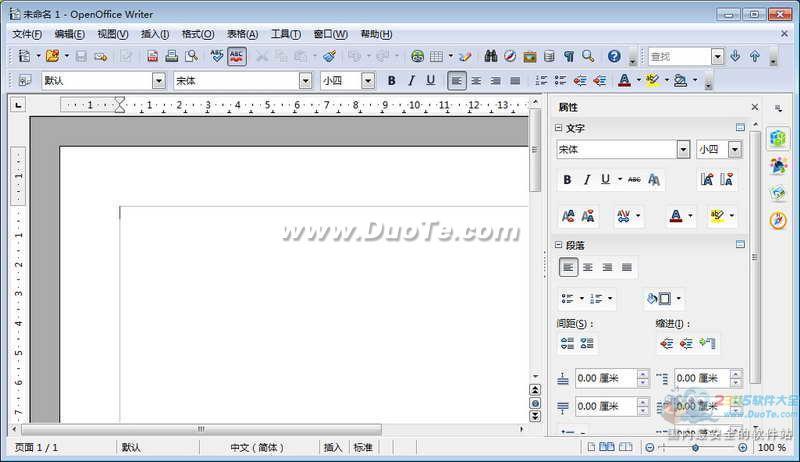The image size is (800, 462).
Task: Open the Data Sources icon
Action: pyautogui.click(x=549, y=56)
